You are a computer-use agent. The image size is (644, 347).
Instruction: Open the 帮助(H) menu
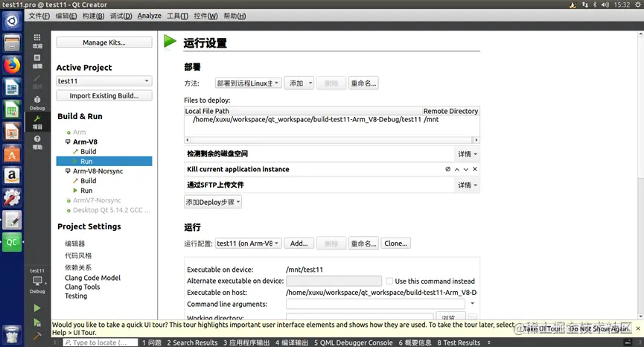click(x=235, y=16)
